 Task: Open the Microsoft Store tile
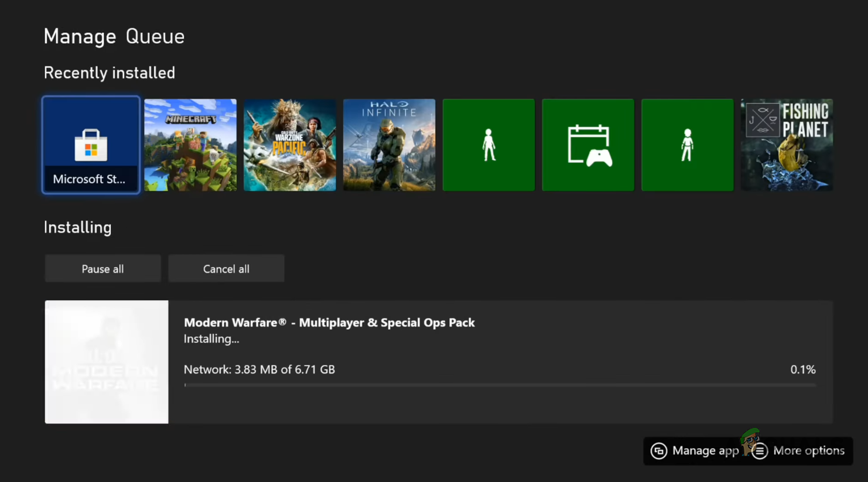tap(91, 145)
